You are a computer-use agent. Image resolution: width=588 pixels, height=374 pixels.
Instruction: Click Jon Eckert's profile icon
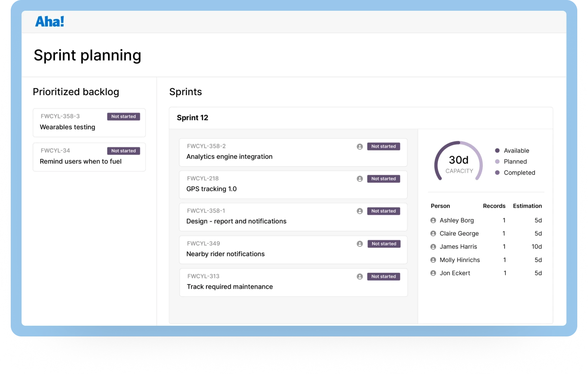click(x=433, y=273)
